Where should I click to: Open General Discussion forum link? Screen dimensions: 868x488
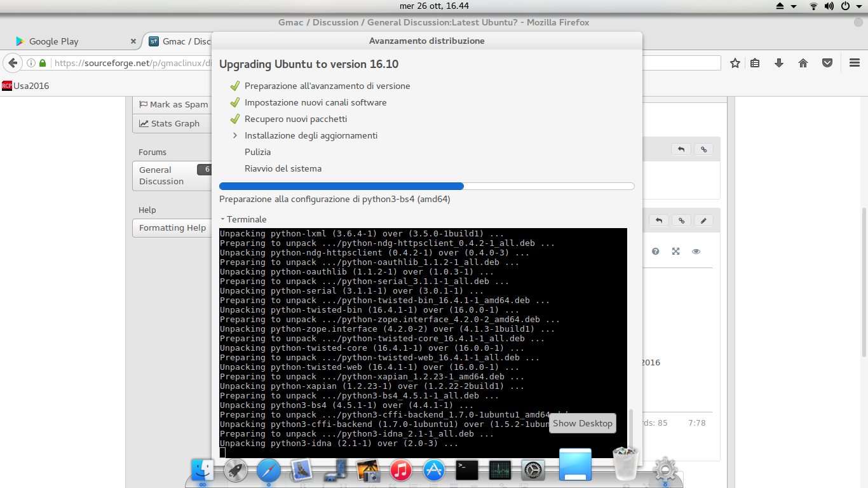tap(173, 175)
